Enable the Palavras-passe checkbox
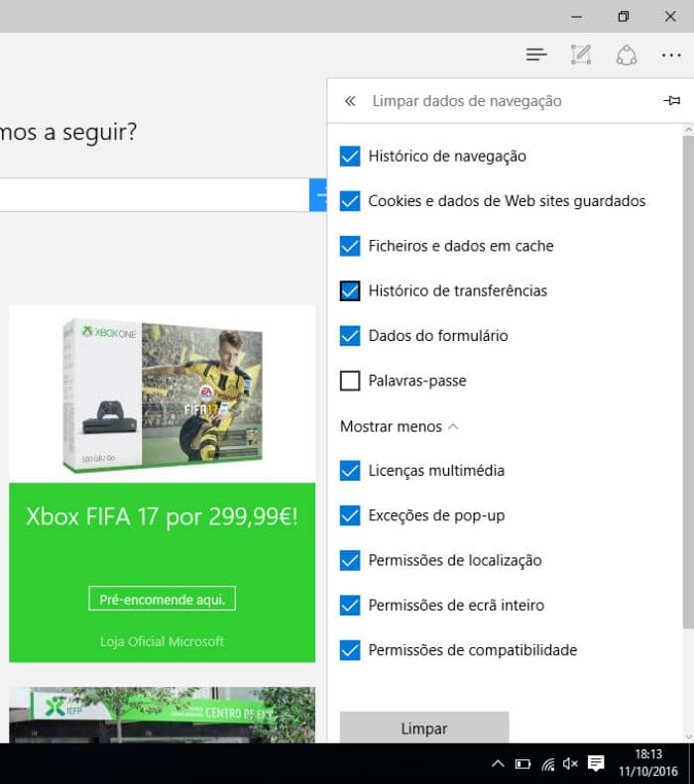Image resolution: width=694 pixels, height=784 pixels. 350,381
